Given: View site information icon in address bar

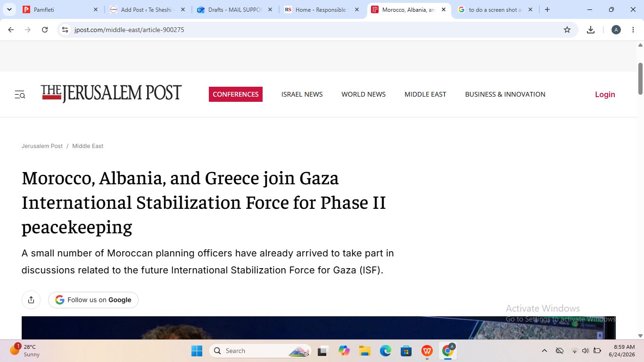Looking at the screenshot, I should [x=65, y=30].
